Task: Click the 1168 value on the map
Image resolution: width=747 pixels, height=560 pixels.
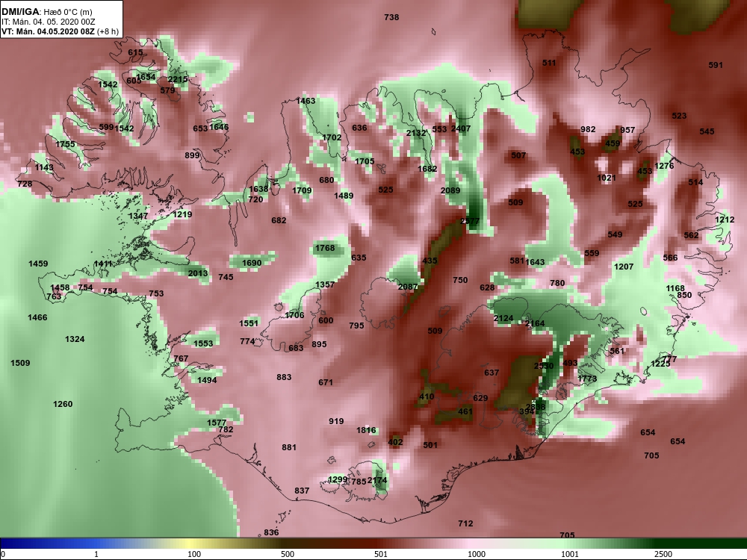Action: coord(675,288)
